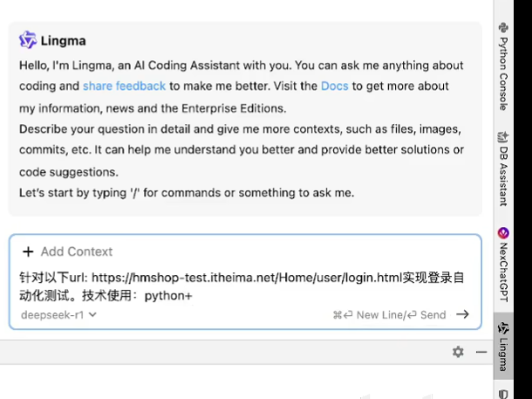Click the plus icon beside Add Context
This screenshot has height=399, width=532.
click(x=28, y=251)
